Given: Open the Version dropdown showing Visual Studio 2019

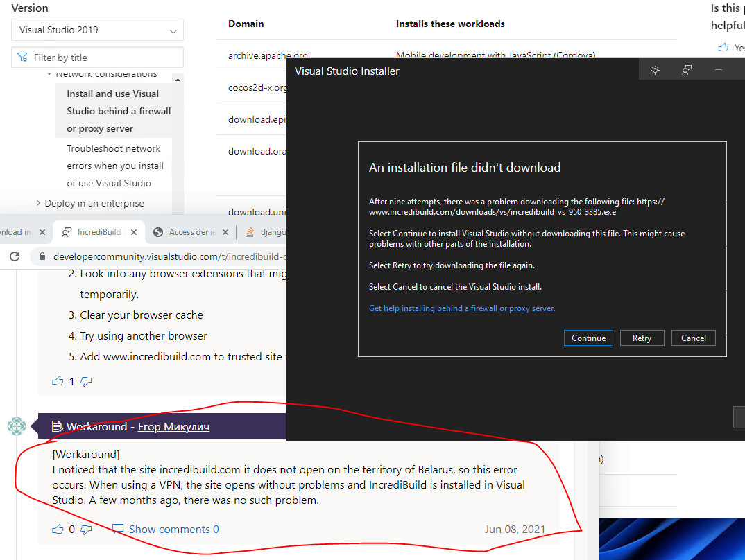Looking at the screenshot, I should tap(97, 30).
